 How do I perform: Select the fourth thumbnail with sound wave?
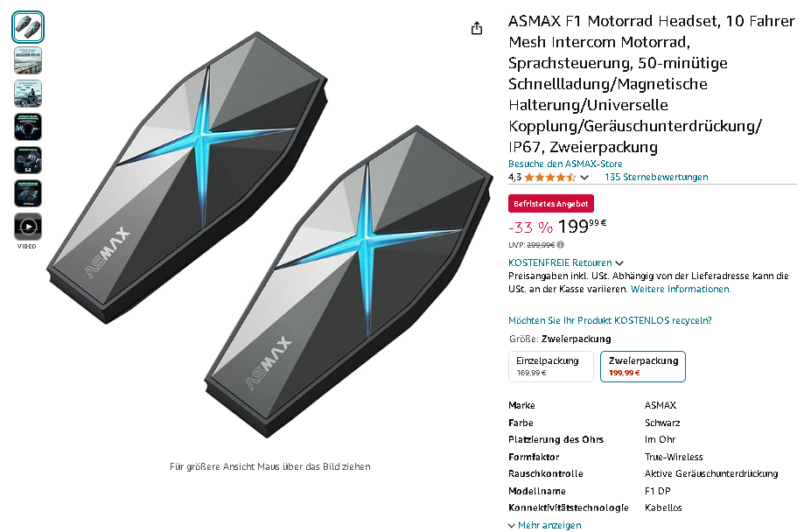pyautogui.click(x=28, y=127)
